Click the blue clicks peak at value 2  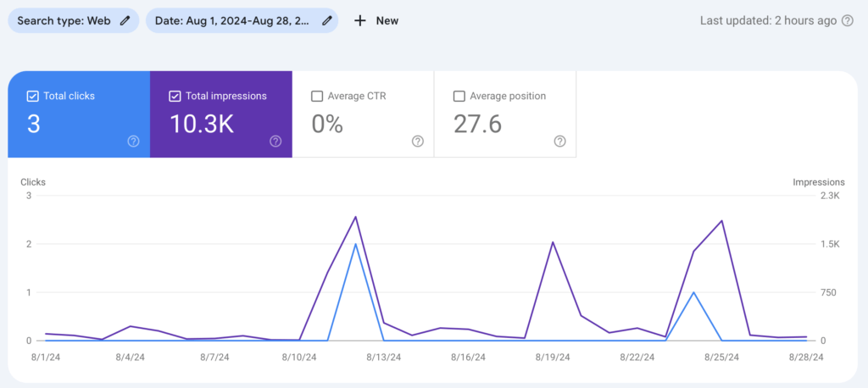point(355,244)
